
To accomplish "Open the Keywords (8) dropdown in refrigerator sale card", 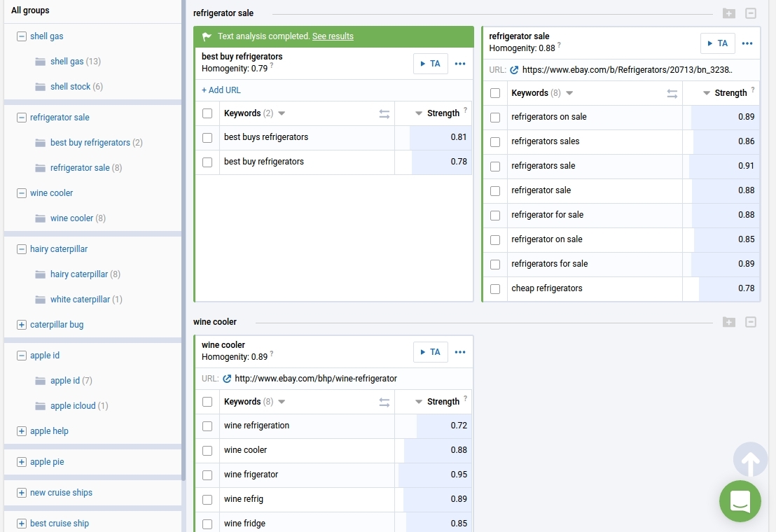I will [569, 93].
